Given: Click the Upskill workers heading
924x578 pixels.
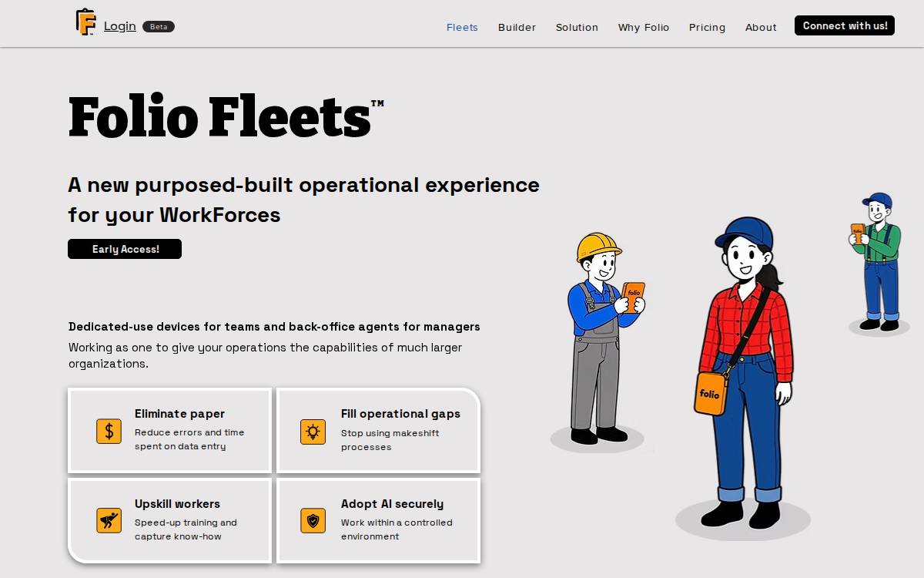Looking at the screenshot, I should coord(177,504).
